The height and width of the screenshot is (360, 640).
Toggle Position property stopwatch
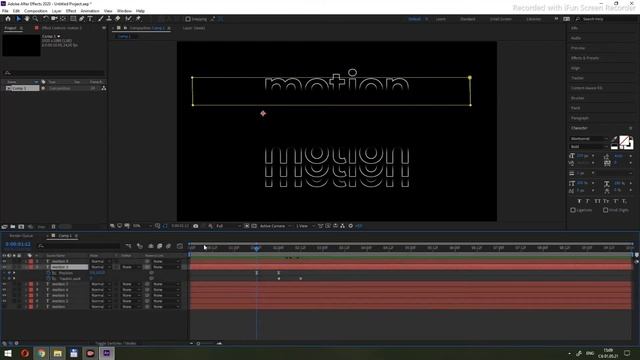49,273
